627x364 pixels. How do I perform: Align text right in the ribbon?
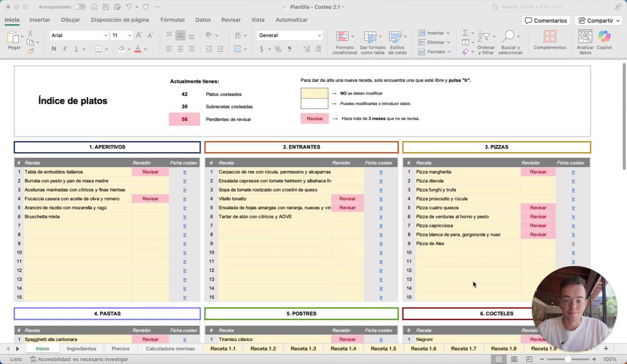point(192,49)
